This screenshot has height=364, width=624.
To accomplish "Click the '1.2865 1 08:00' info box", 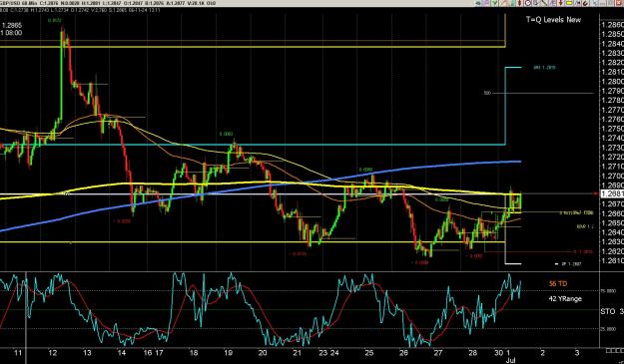I will coord(12,29).
